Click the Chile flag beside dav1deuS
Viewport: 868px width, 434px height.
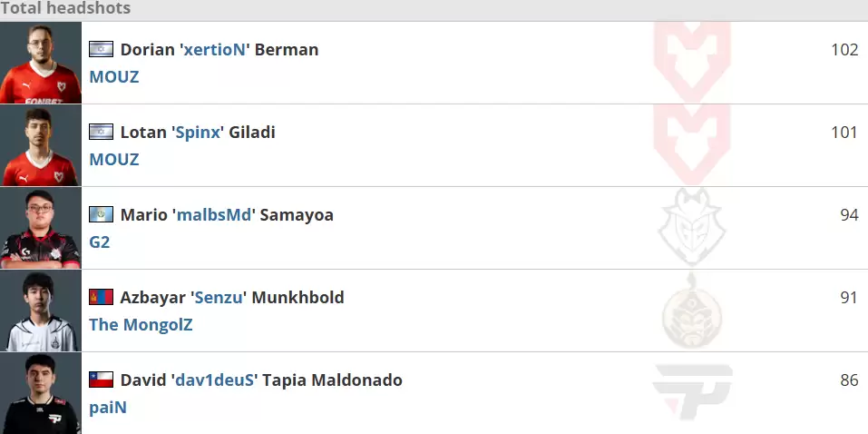pyautogui.click(x=101, y=380)
